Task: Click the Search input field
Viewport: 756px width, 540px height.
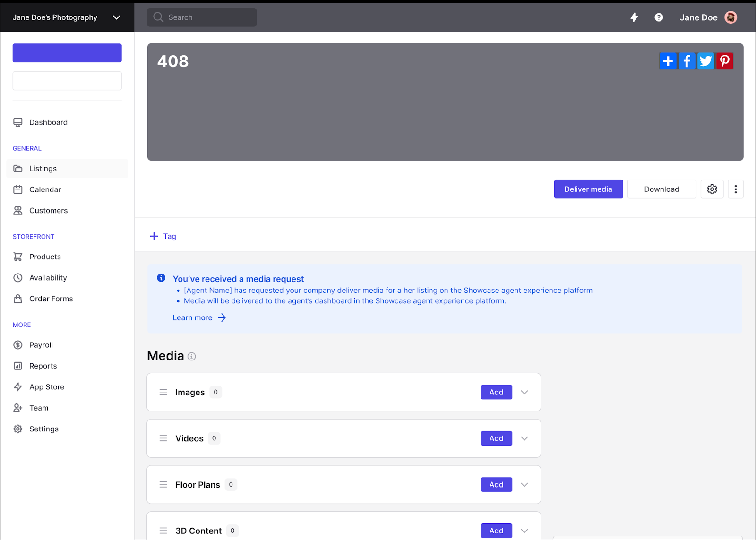Action: (x=202, y=17)
